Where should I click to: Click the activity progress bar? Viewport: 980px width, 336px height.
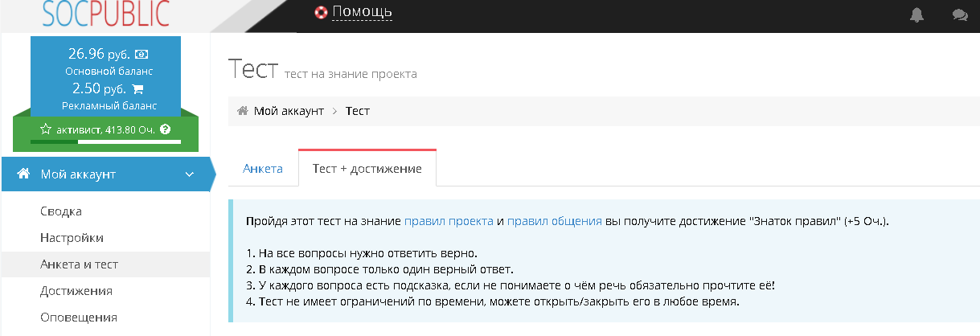tap(105, 141)
